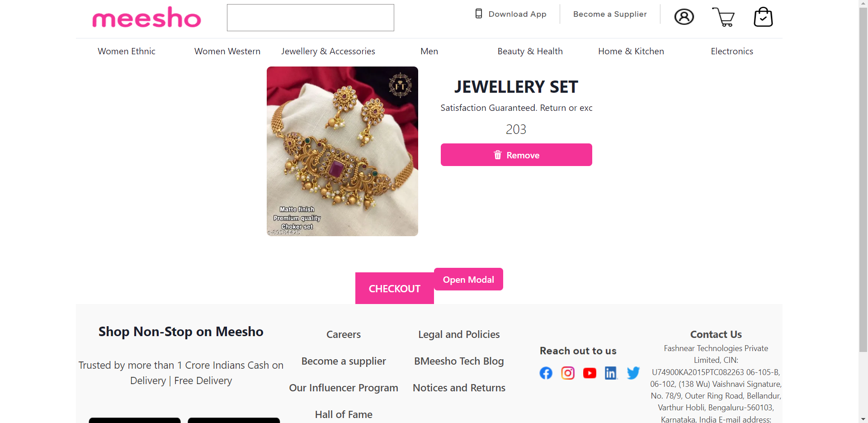Screen dimensions: 868x423
Task: Click the CHECKOUT button
Action: (394, 288)
